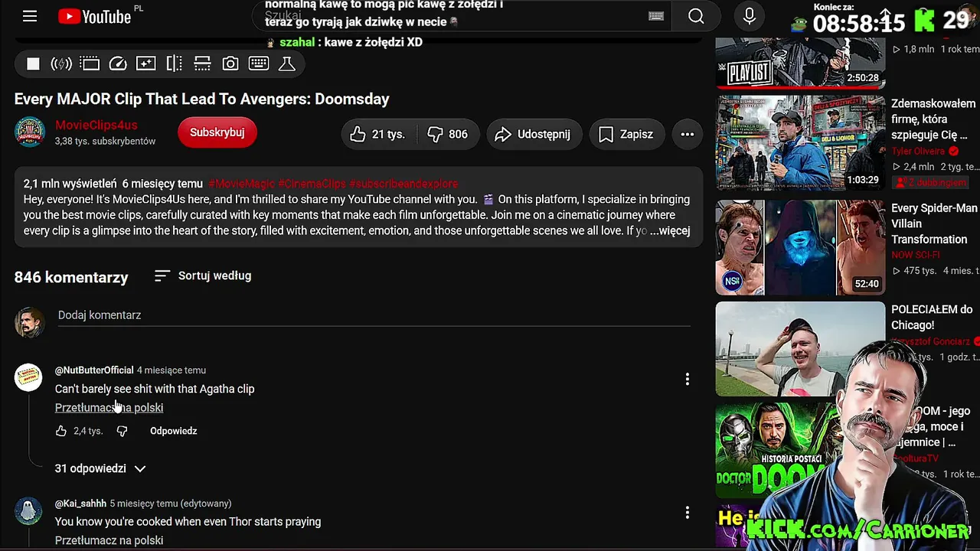Image resolution: width=980 pixels, height=551 pixels.
Task: Expand the 31 odpowiedzi replies
Action: tap(100, 468)
